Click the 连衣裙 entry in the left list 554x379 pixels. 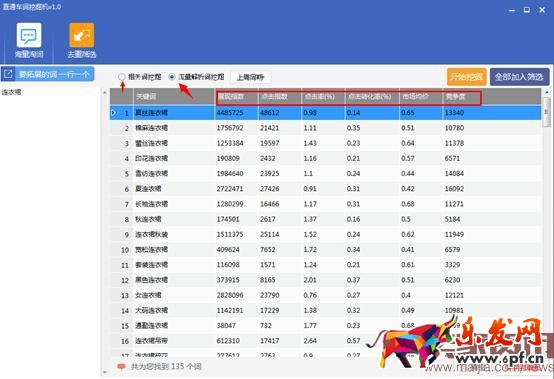pos(11,92)
